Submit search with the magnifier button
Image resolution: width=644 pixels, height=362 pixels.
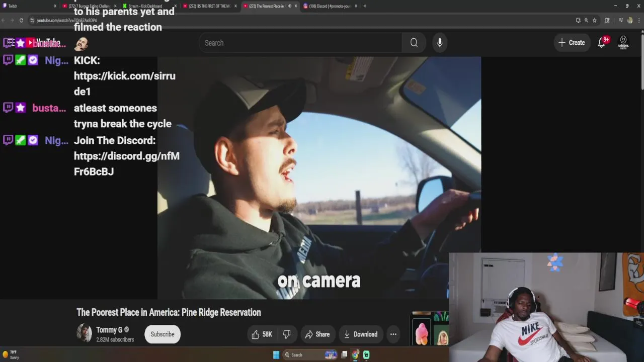[x=414, y=43]
